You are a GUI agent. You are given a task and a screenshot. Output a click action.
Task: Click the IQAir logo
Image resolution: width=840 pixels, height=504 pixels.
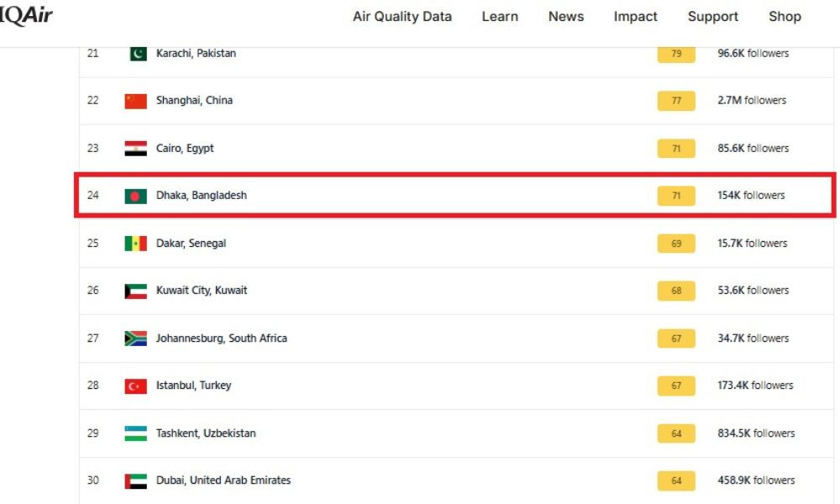(x=26, y=15)
